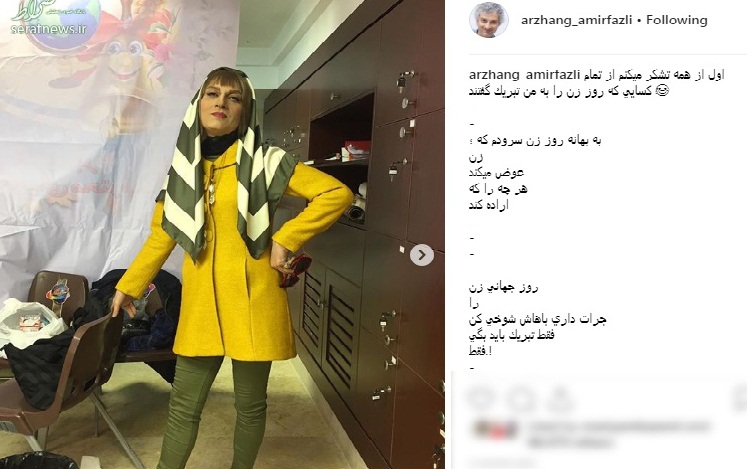Click the next photo arrow on image
The width and height of the screenshot is (755, 469).
[x=422, y=255]
